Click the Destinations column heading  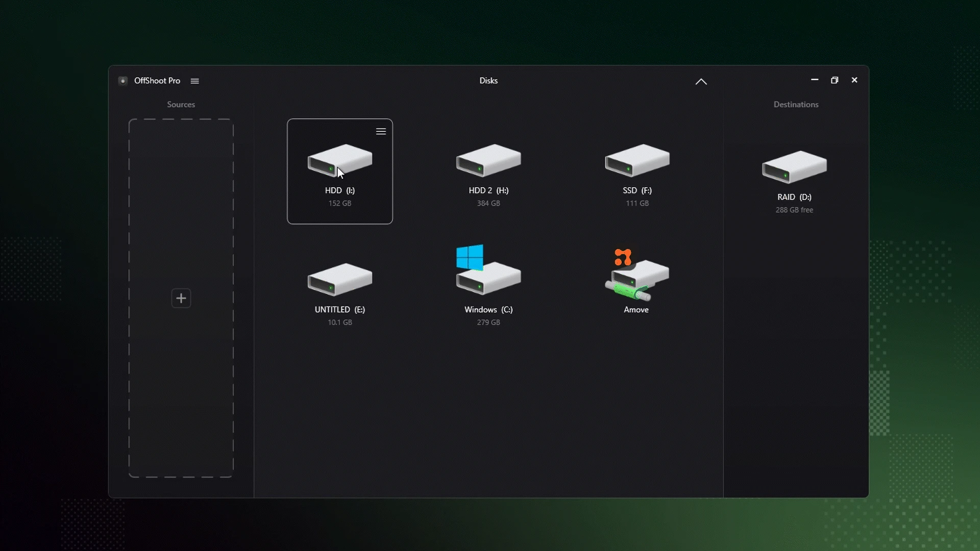click(x=796, y=105)
